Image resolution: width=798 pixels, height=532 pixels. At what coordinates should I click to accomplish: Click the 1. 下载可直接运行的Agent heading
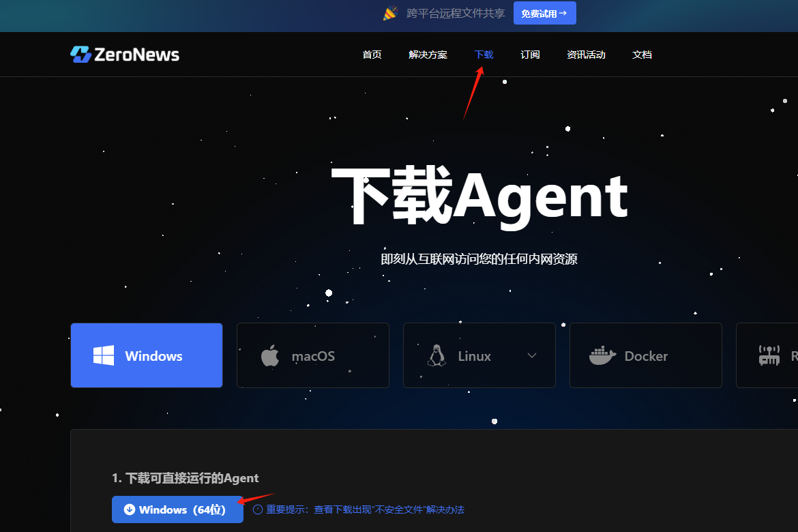[x=186, y=478]
